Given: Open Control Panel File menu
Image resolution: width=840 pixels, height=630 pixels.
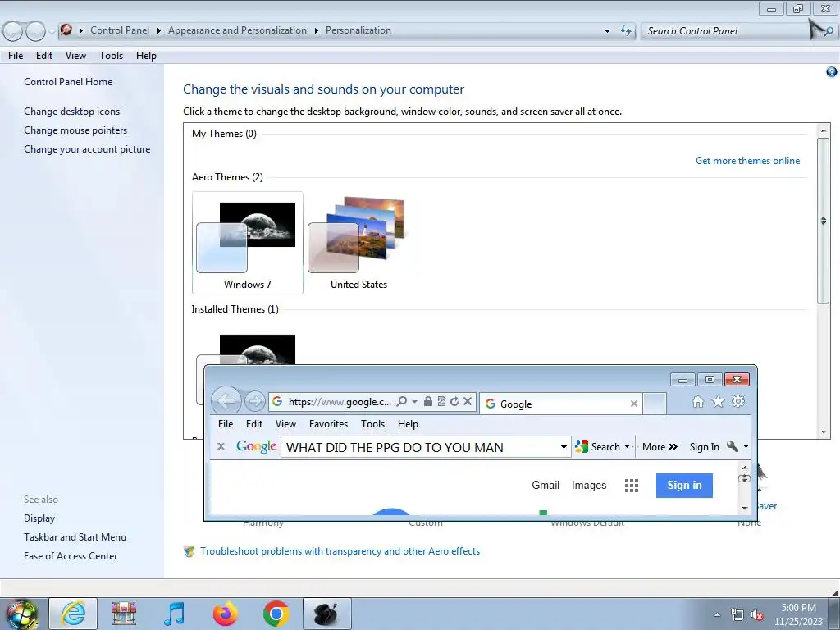Looking at the screenshot, I should click(16, 56).
